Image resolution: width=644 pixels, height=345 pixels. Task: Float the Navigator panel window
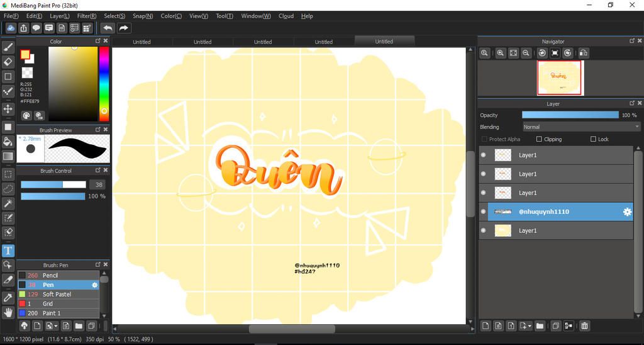coord(632,41)
